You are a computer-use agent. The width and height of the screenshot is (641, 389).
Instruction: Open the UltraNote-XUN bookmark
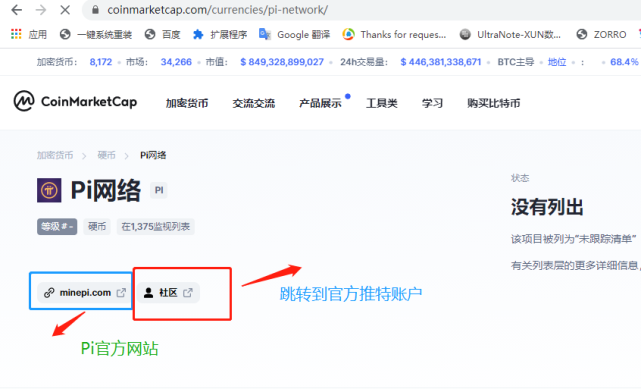click(x=510, y=34)
